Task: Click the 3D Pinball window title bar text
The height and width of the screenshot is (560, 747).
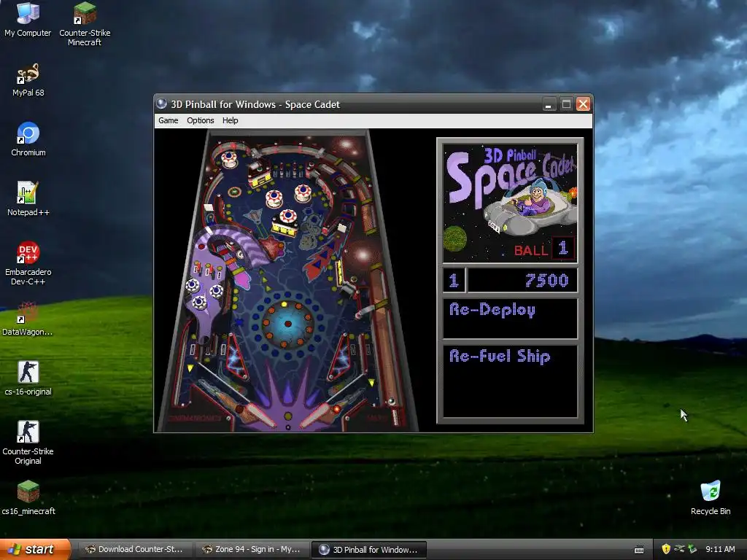Action: (255, 104)
